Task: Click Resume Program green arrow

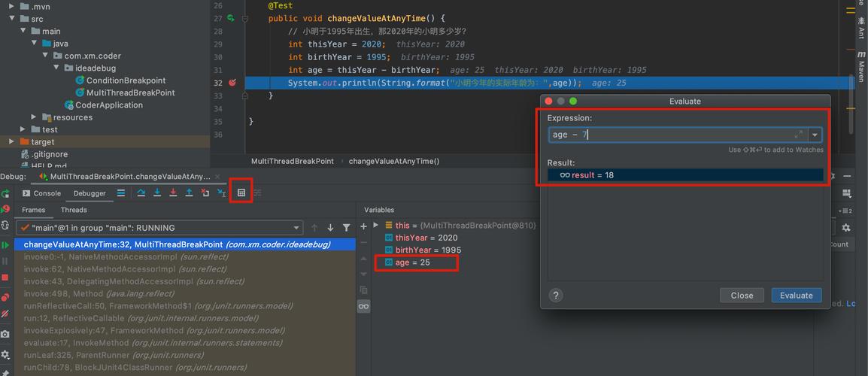Action: coord(5,244)
